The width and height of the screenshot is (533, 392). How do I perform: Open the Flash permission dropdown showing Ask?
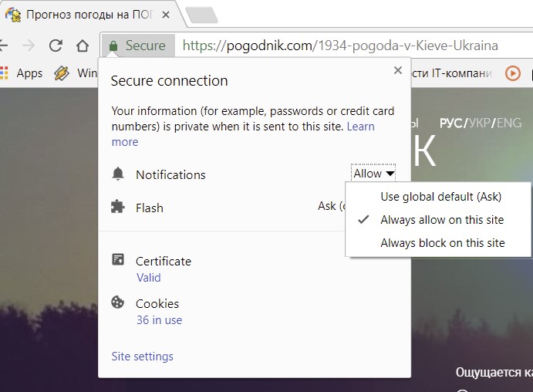pyautogui.click(x=332, y=206)
